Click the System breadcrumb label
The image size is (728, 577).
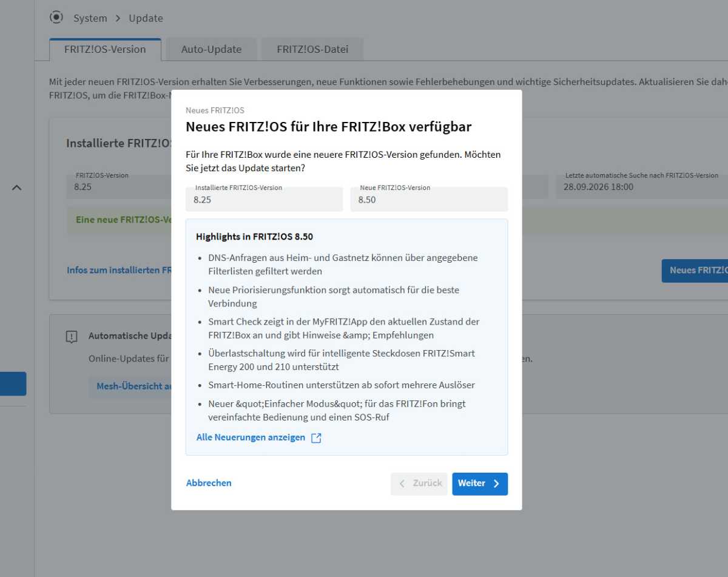90,18
